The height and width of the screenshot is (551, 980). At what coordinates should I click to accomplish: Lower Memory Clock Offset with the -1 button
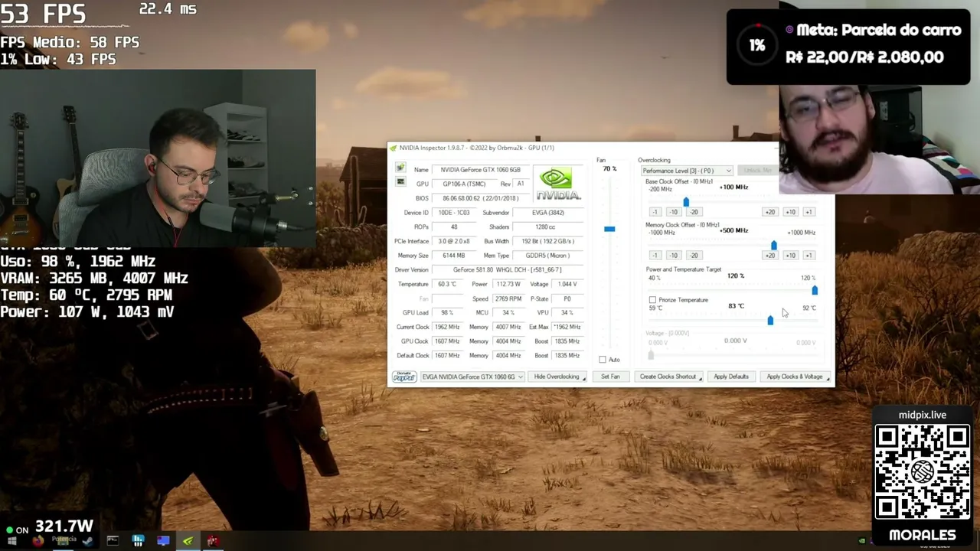[x=655, y=255]
